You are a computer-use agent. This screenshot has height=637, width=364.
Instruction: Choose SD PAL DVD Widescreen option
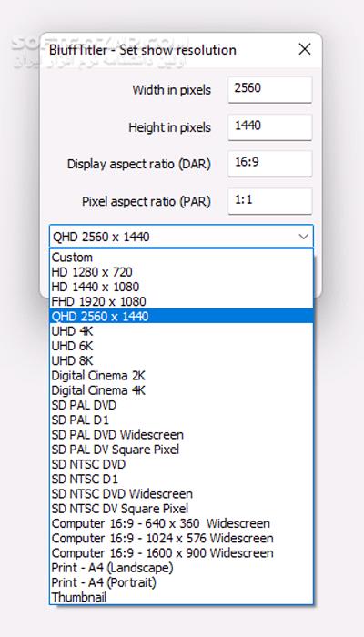(x=181, y=435)
